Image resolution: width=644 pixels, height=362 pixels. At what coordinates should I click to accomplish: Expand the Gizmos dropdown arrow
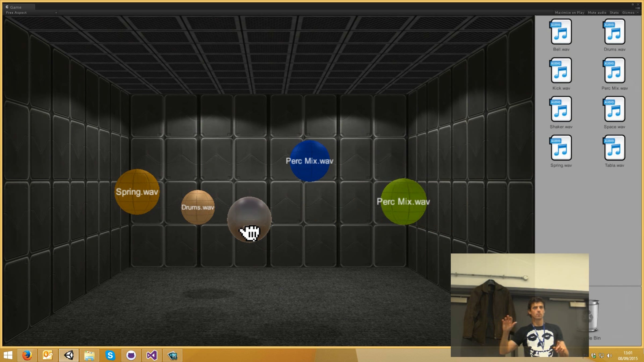pyautogui.click(x=638, y=13)
